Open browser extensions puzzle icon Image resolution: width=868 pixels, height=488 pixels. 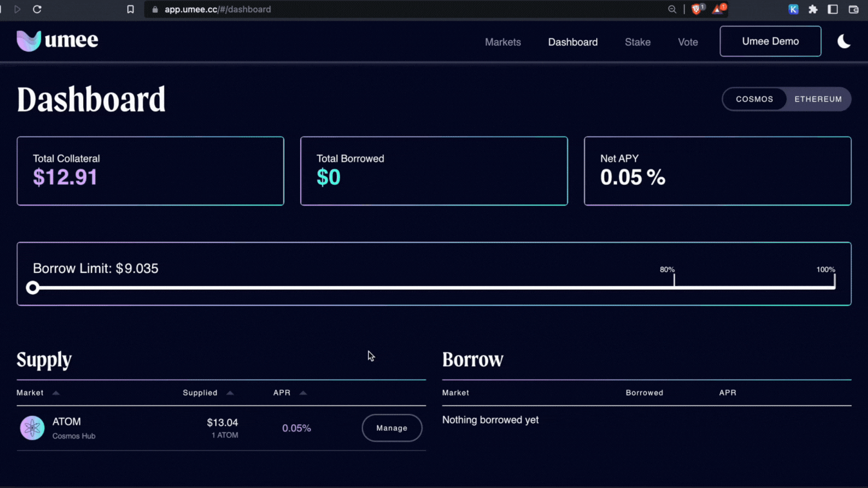pyautogui.click(x=813, y=10)
